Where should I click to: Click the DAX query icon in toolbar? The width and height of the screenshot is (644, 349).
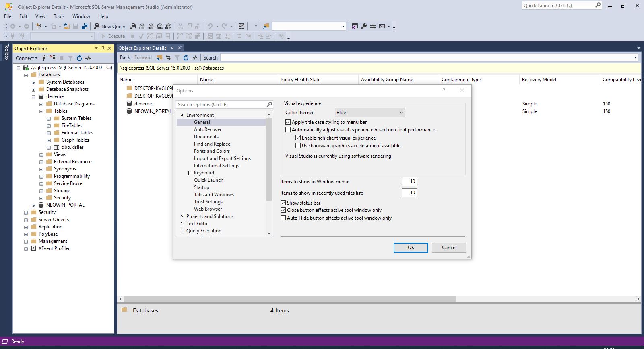(168, 26)
